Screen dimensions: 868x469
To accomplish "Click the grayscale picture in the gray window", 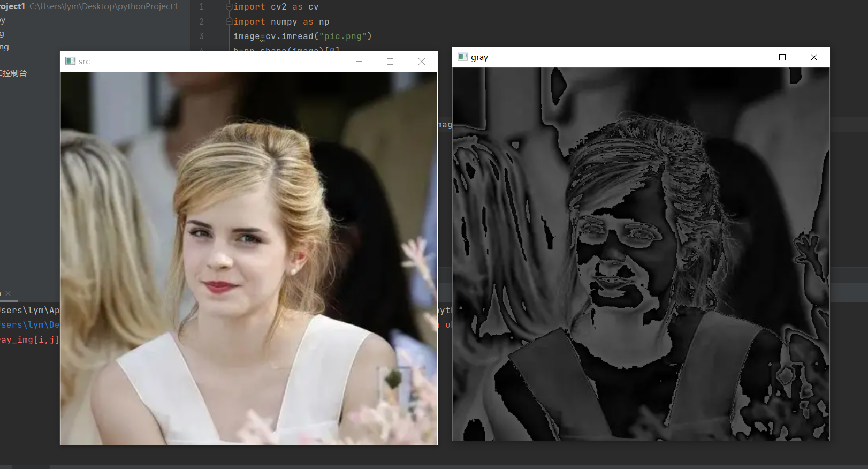I will [641, 254].
